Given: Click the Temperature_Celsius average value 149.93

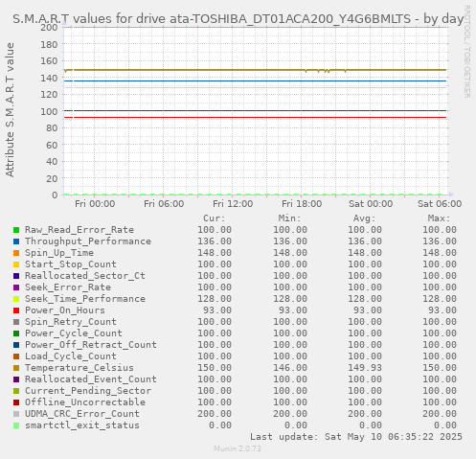Looking at the screenshot, I should [x=365, y=368].
